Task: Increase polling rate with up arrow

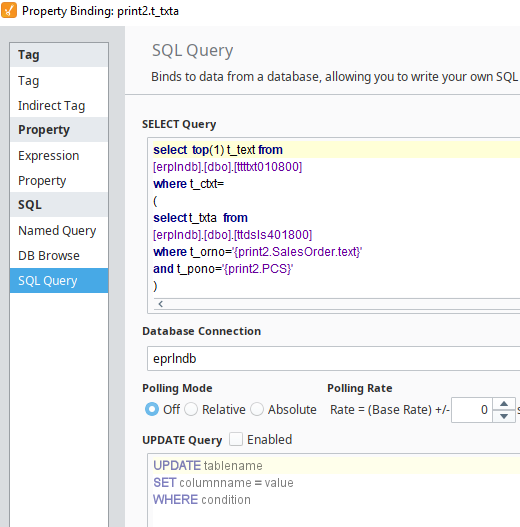Action: (x=504, y=404)
